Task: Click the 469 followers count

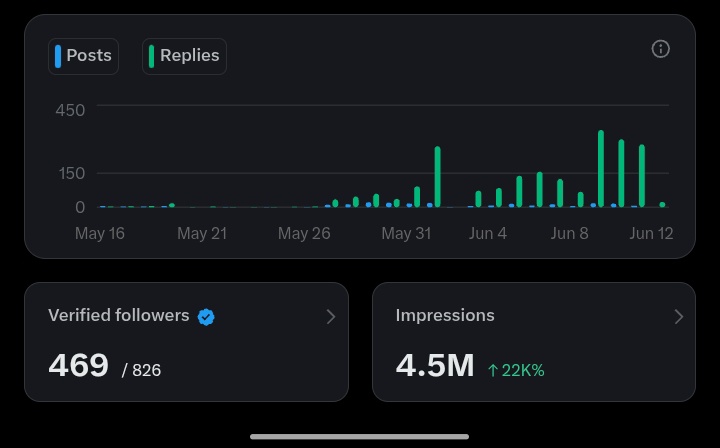Action: click(79, 365)
